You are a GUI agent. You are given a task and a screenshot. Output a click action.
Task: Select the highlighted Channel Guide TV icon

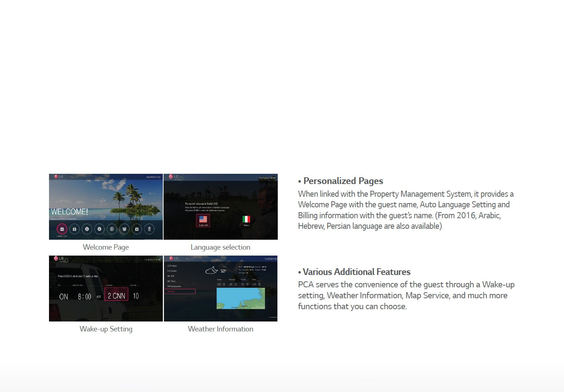62,229
